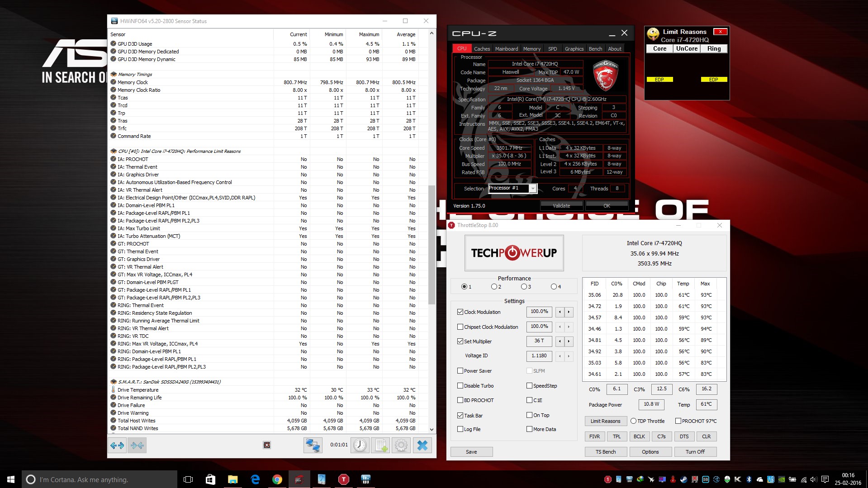868x488 pixels.
Task: Click HWiNFO scrollbar up arrow
Action: tap(432, 33)
